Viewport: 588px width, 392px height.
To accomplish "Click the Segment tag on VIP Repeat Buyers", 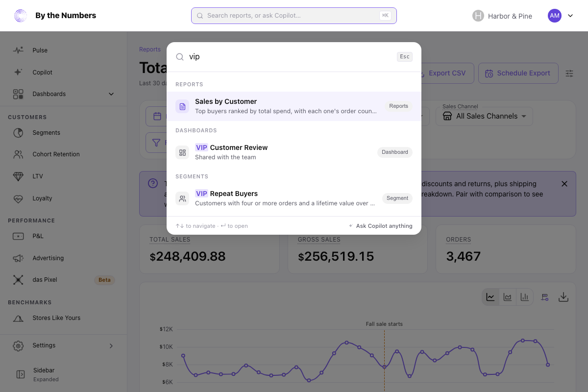I will click(x=397, y=198).
